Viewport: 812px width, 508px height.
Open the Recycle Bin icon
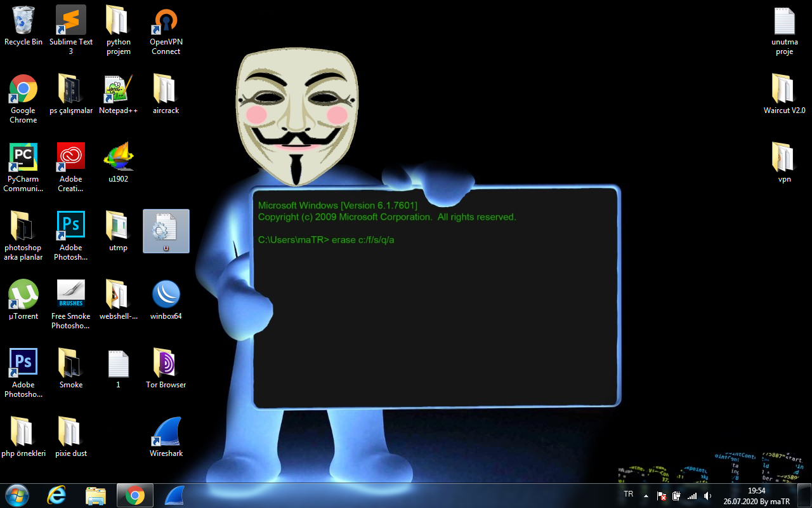point(23,25)
